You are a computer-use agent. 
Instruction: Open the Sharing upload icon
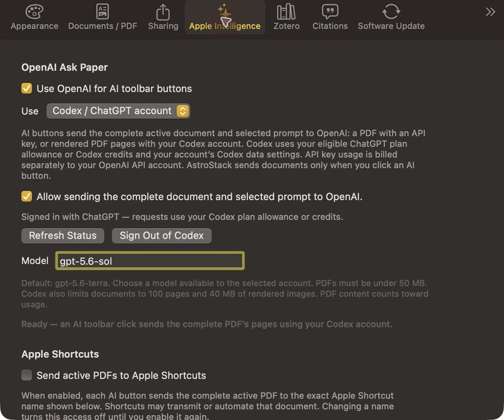point(163,12)
